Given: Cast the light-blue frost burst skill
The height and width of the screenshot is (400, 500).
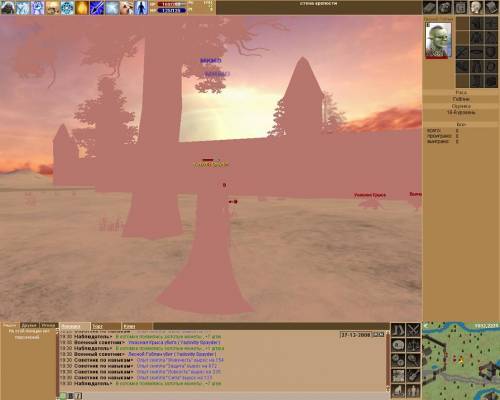Looking at the screenshot, I should pyautogui.click(x=112, y=7).
